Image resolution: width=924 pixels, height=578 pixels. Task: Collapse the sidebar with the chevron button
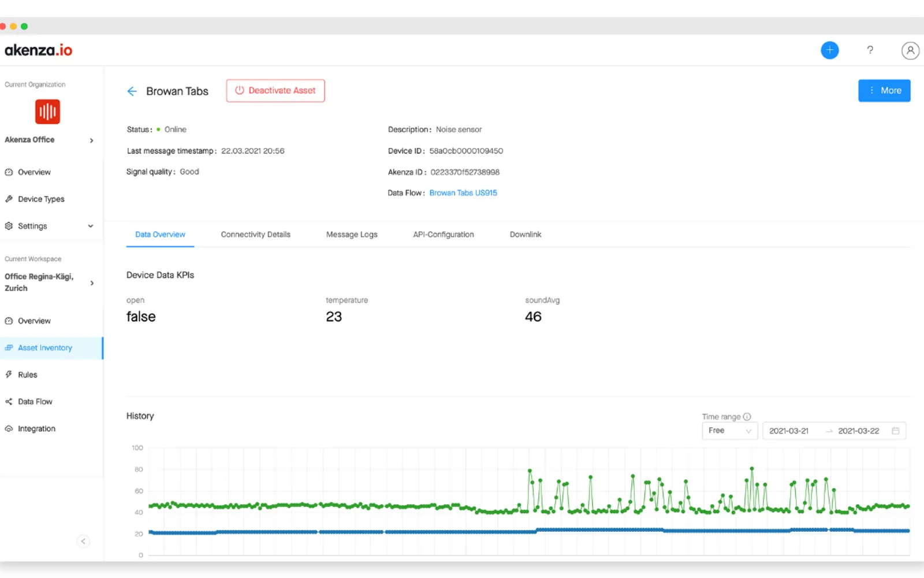tap(83, 541)
